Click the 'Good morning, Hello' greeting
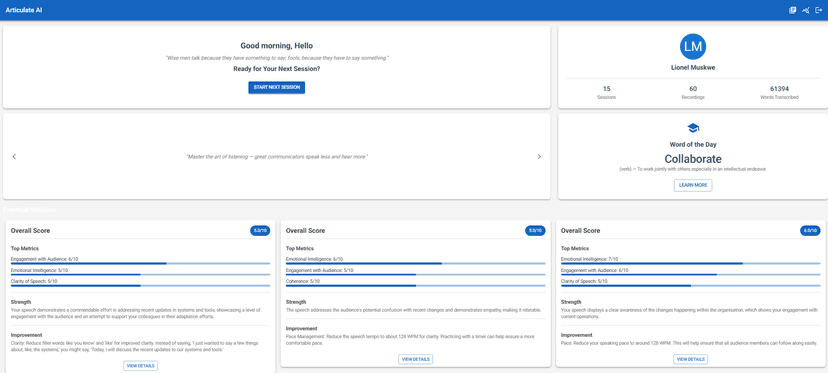Image resolution: width=828 pixels, height=373 pixels. 277,46
